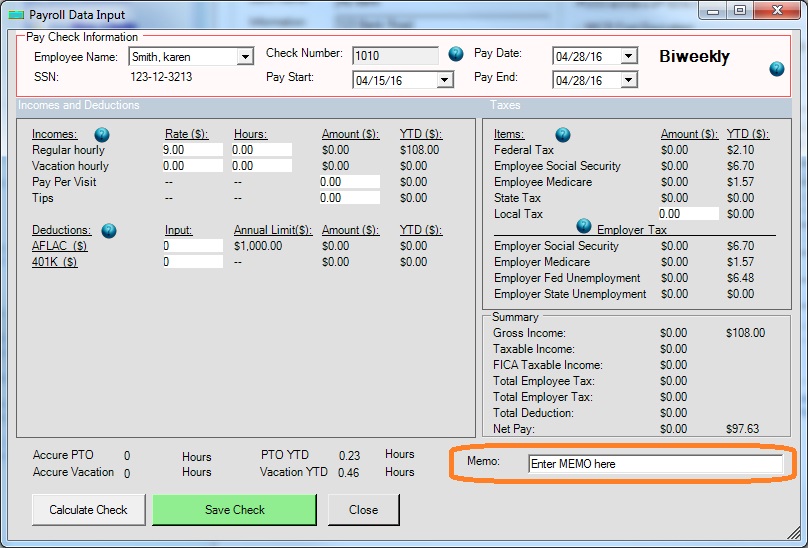Expand the Employee Name dropdown
The width and height of the screenshot is (808, 548).
pos(245,57)
